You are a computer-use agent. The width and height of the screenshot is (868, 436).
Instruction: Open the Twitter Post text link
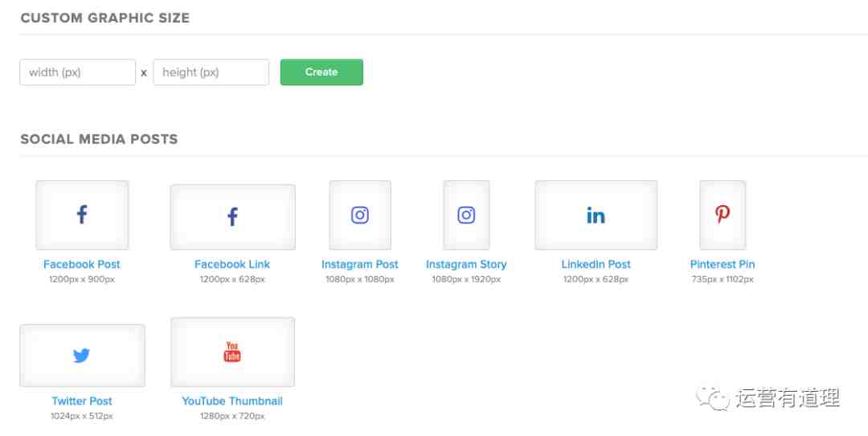click(82, 401)
